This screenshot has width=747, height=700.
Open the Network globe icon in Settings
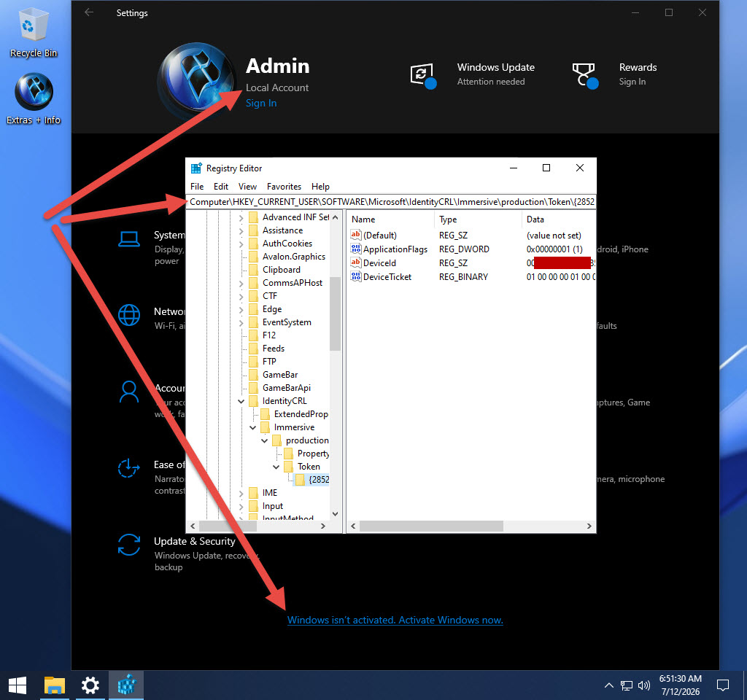click(x=128, y=315)
